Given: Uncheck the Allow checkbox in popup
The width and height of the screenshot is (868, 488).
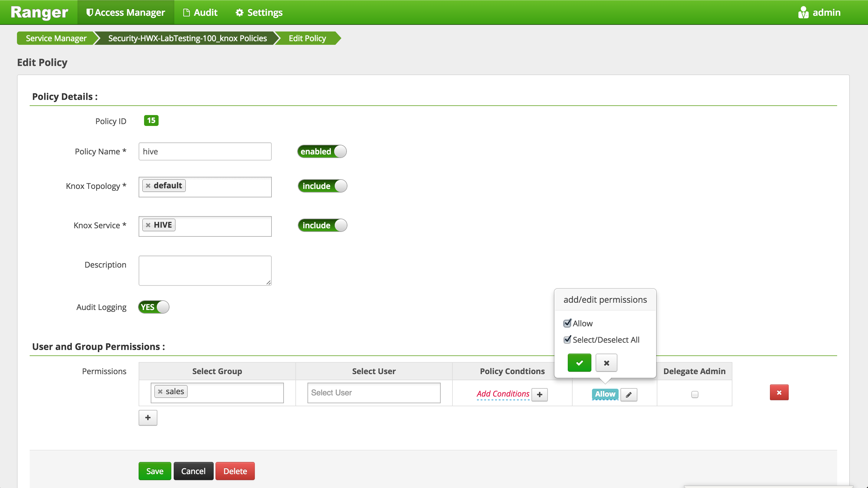Looking at the screenshot, I should pos(567,323).
